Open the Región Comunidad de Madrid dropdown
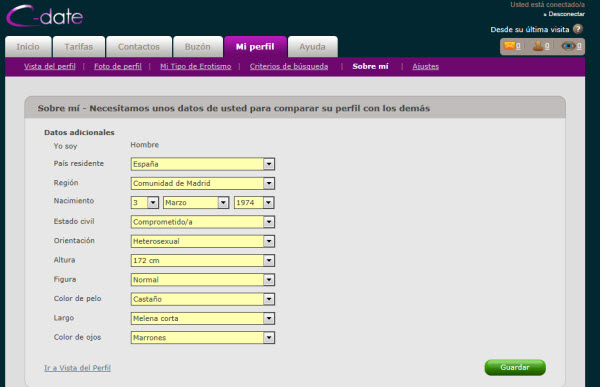This screenshot has width=600, height=387. [x=203, y=183]
